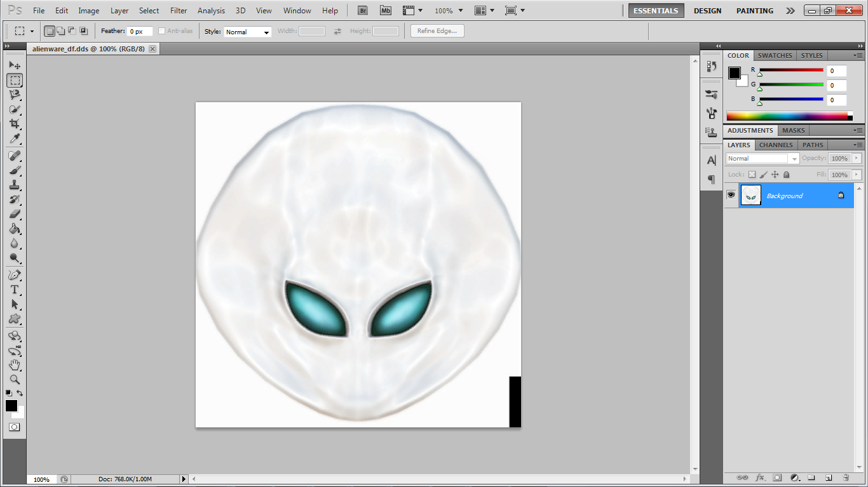Open the Filter menu

tap(179, 11)
